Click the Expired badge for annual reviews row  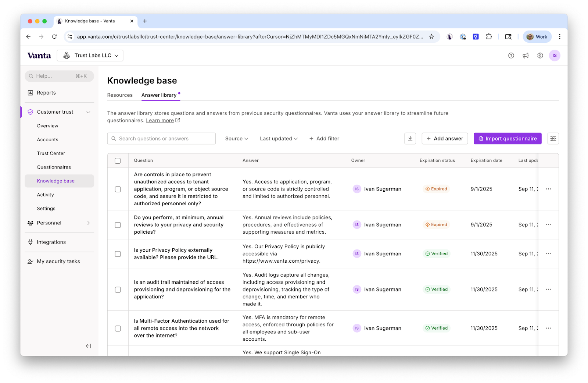[436, 225]
